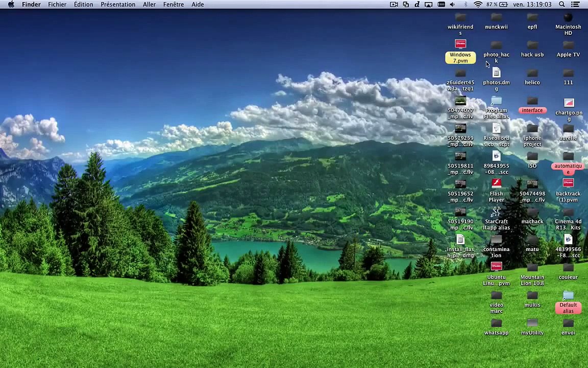
Task: Open the Présentation menu
Action: [118, 5]
